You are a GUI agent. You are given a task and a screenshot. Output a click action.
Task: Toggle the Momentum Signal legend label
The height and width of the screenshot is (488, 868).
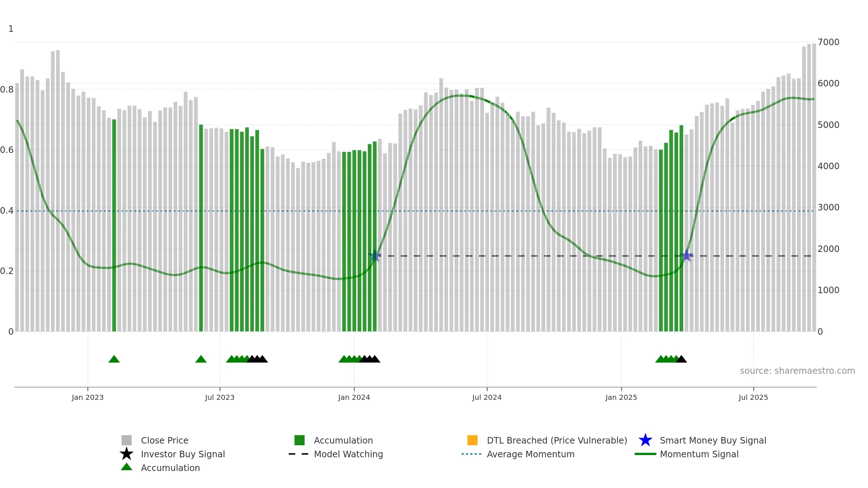pyautogui.click(x=699, y=454)
